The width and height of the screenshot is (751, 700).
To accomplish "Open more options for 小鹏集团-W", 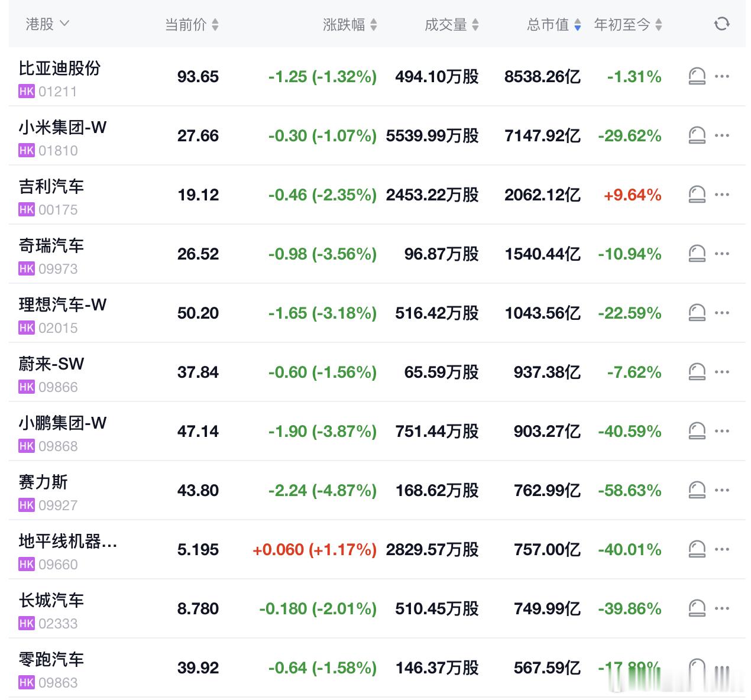I will coord(722,431).
